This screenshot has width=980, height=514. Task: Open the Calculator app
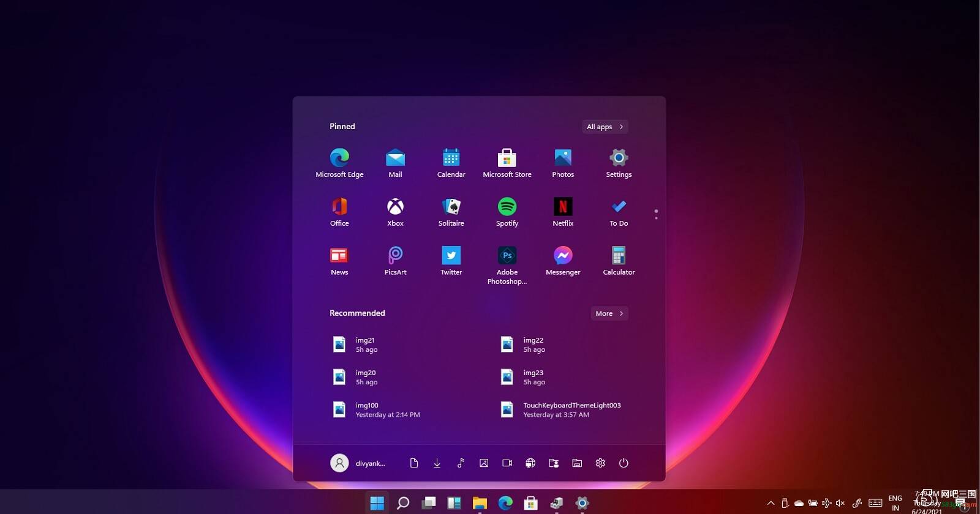(619, 261)
